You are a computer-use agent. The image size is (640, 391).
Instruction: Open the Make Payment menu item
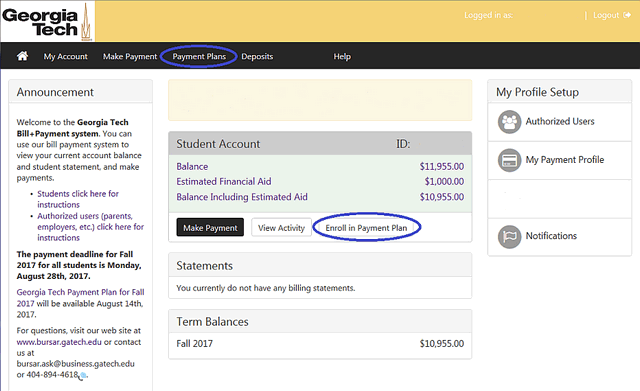pyautogui.click(x=130, y=56)
